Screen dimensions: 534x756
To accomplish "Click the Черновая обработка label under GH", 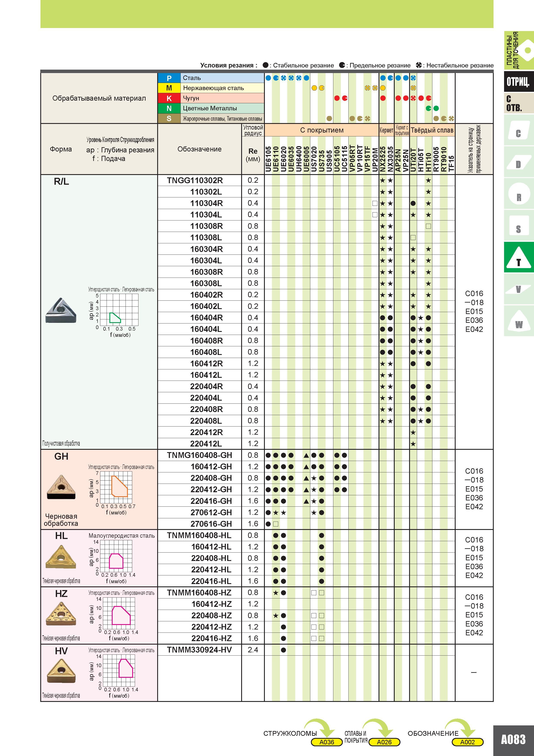I will [x=61, y=520].
